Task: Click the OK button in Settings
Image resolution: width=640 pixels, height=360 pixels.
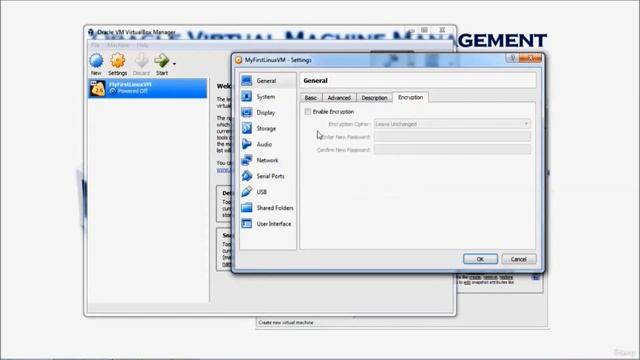Action: coord(480,259)
